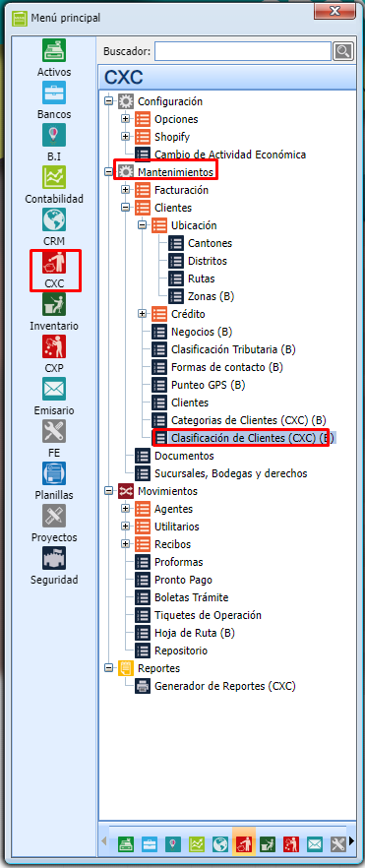Select the CXC module in sidebar
This screenshot has width=365, height=868.
coord(54,270)
